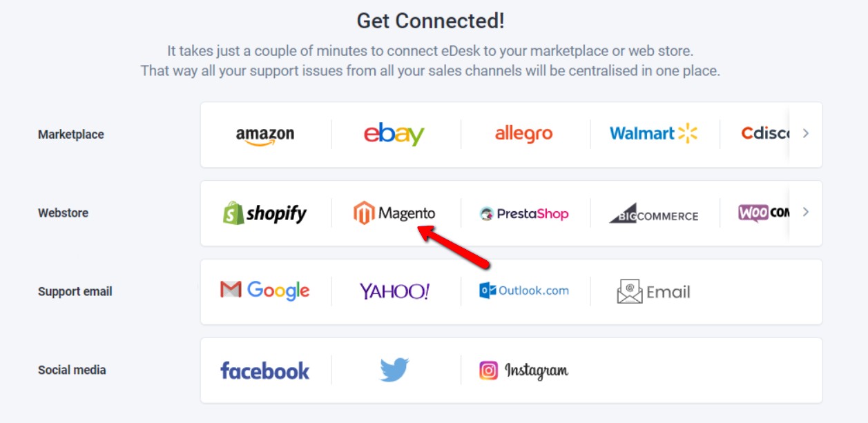Choose the Allegro marketplace
This screenshot has height=423, width=868.
click(x=524, y=134)
